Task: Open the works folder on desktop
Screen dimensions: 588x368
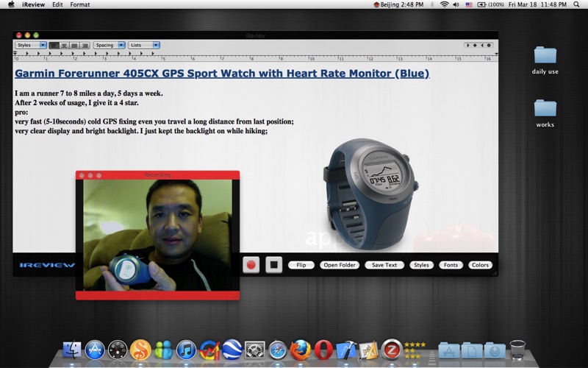Action: pyautogui.click(x=545, y=113)
